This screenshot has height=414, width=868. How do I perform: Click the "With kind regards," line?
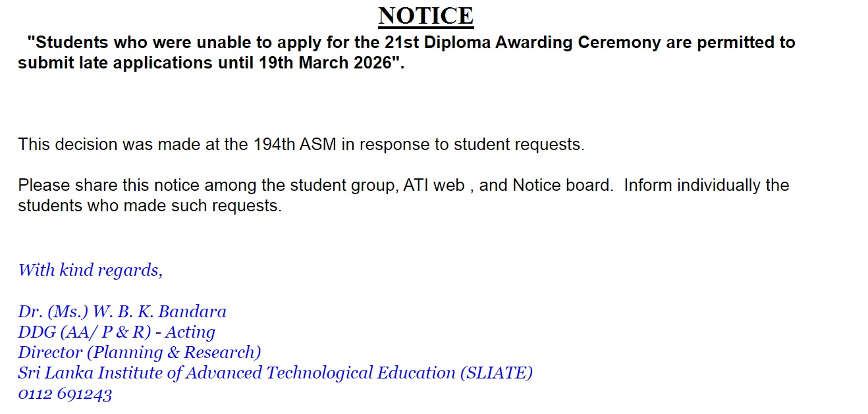point(90,270)
